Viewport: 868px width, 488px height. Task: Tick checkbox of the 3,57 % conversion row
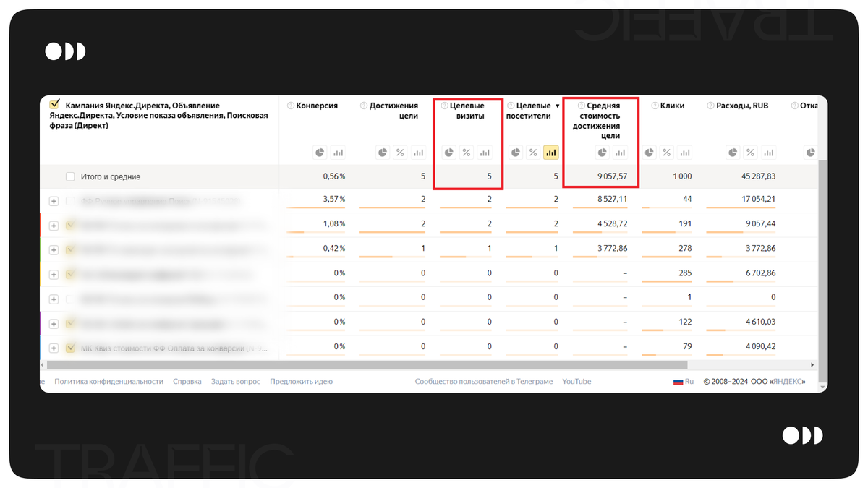coord(70,201)
